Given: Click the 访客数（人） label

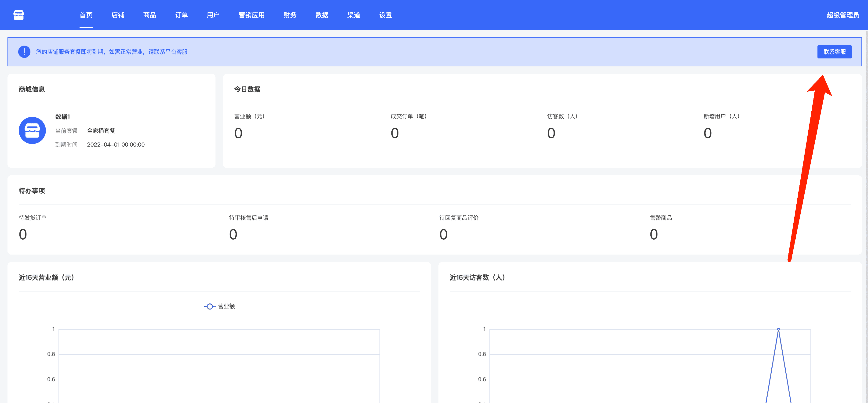Looking at the screenshot, I should (x=563, y=116).
